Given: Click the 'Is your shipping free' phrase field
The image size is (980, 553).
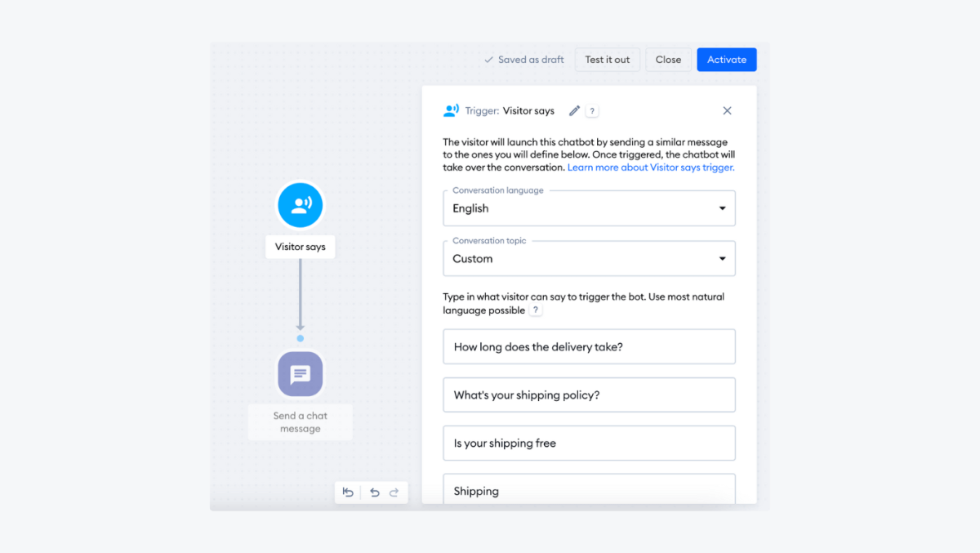Looking at the screenshot, I should pos(588,443).
